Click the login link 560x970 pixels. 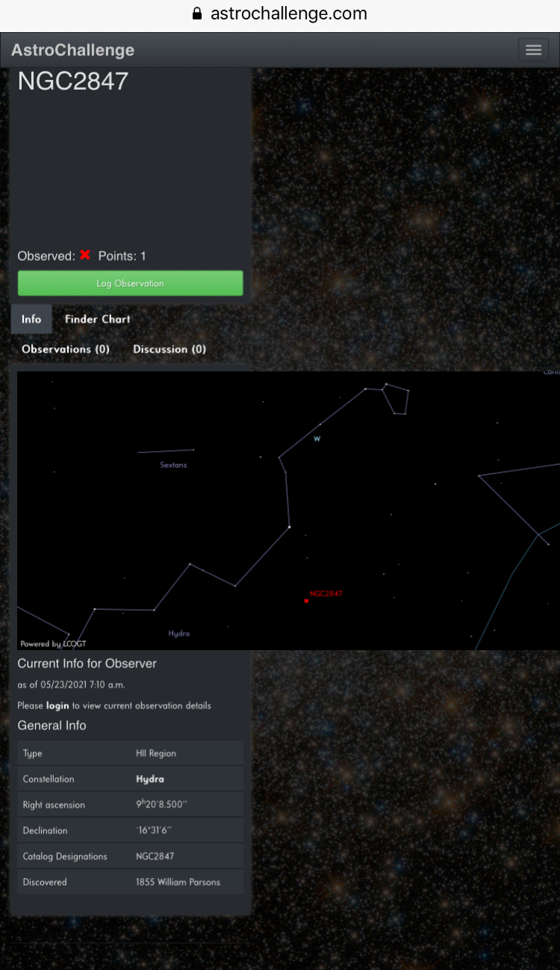[57, 705]
